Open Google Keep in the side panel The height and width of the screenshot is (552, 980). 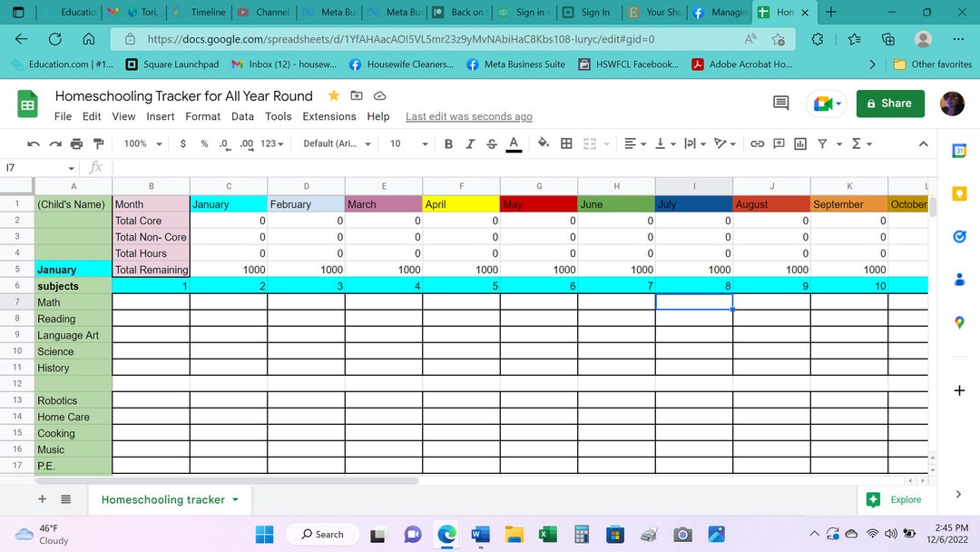click(x=959, y=193)
